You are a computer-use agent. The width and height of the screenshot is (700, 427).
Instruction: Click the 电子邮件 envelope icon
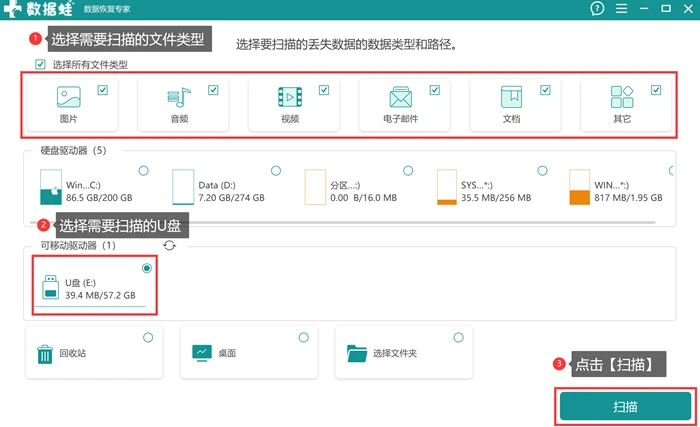(400, 97)
